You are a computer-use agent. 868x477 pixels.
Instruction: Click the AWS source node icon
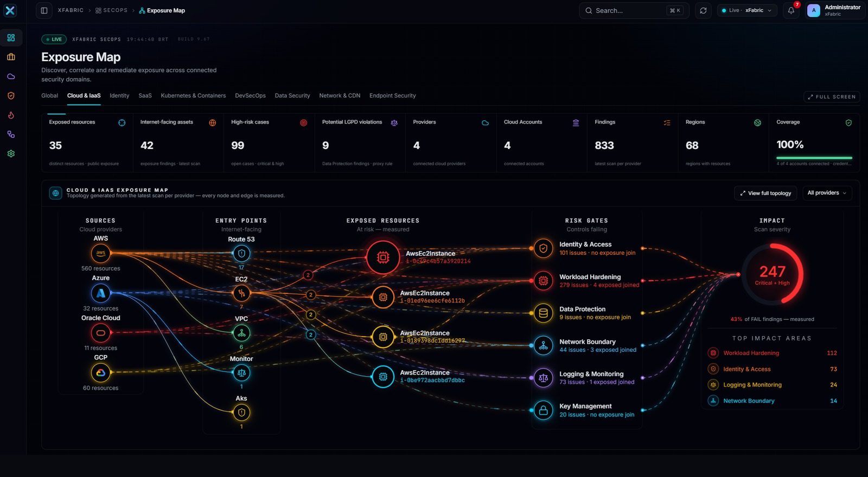pos(101,253)
